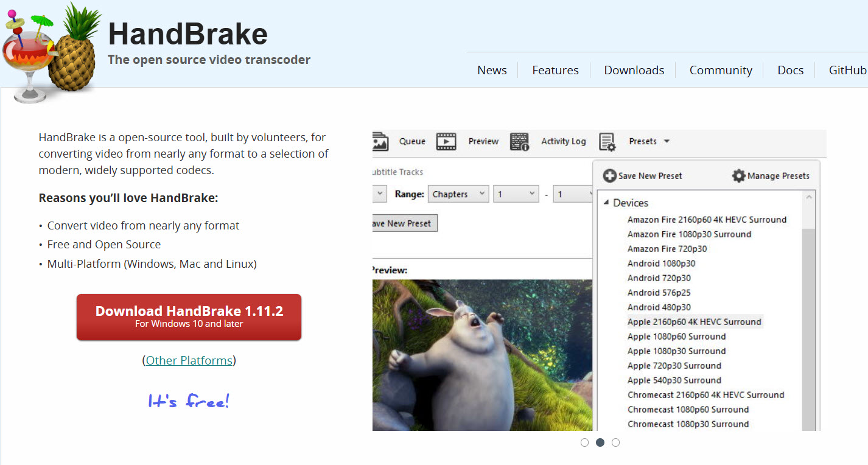Click the Save New Preset gray button

(x=404, y=223)
